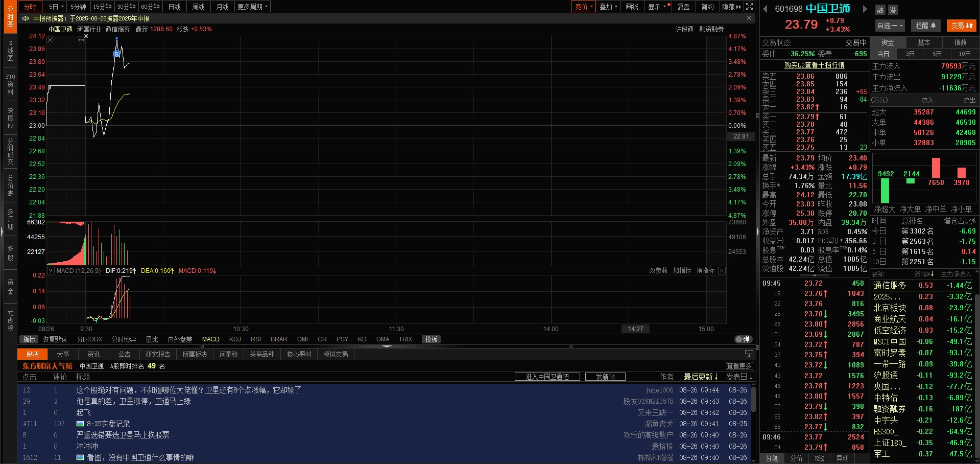Click the 发新帖 new post button
This screenshot has height=464, width=980.
pyautogui.click(x=605, y=377)
